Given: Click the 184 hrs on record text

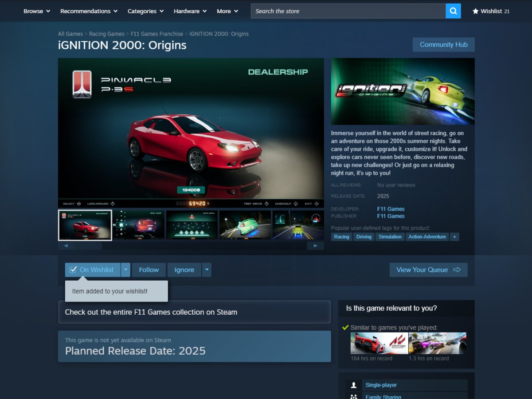Looking at the screenshot, I should (x=372, y=358).
